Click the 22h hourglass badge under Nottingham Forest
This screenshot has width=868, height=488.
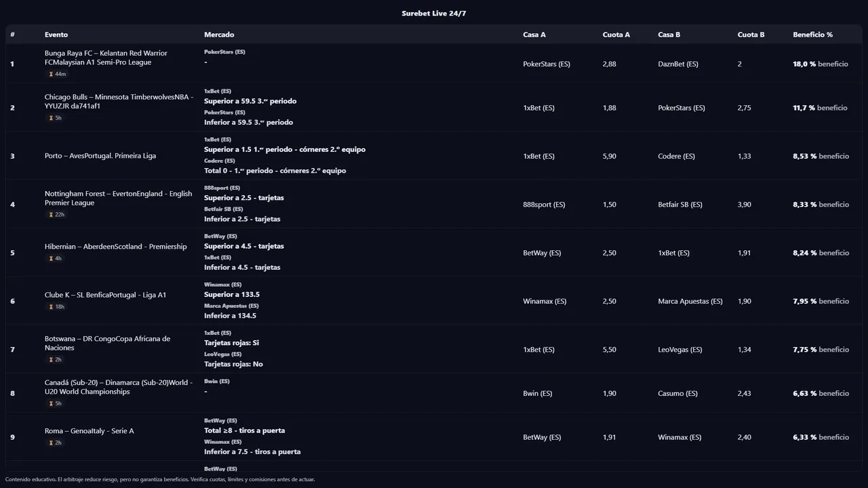(56, 215)
